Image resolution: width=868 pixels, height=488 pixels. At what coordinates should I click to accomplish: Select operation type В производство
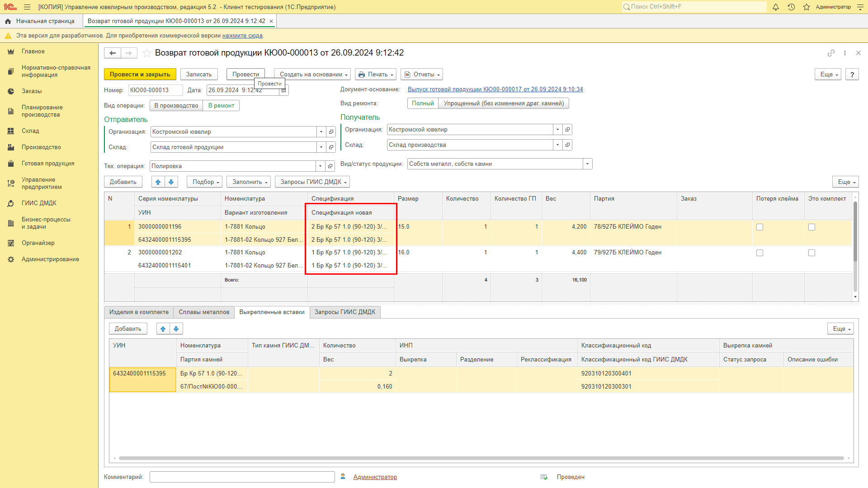click(176, 106)
